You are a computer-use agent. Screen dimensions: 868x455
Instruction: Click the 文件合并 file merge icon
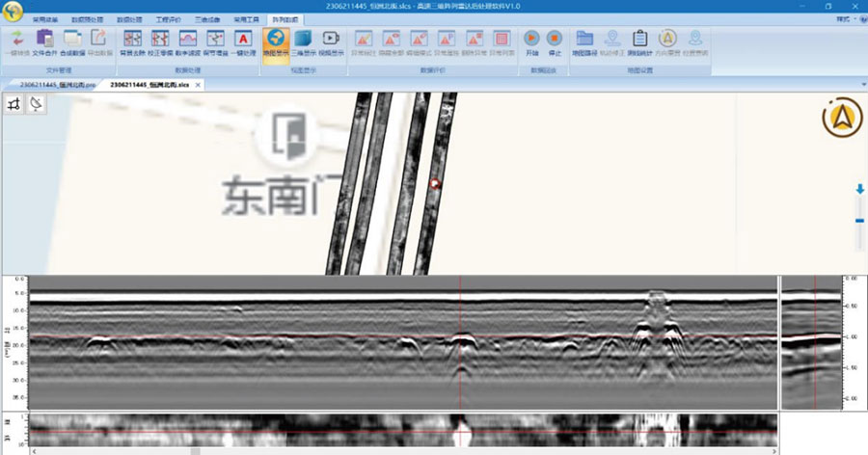pos(45,41)
